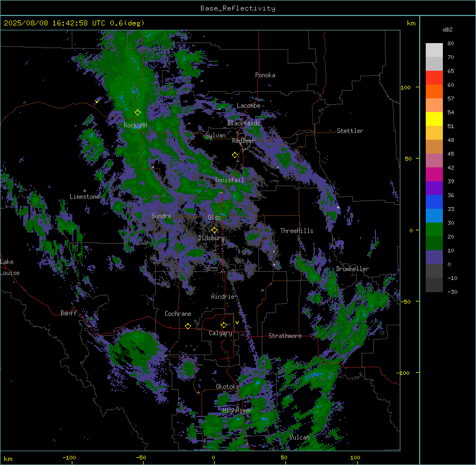Click the 0 tick label on the bottom axis
The height and width of the screenshot is (465, 476).
[213, 458]
